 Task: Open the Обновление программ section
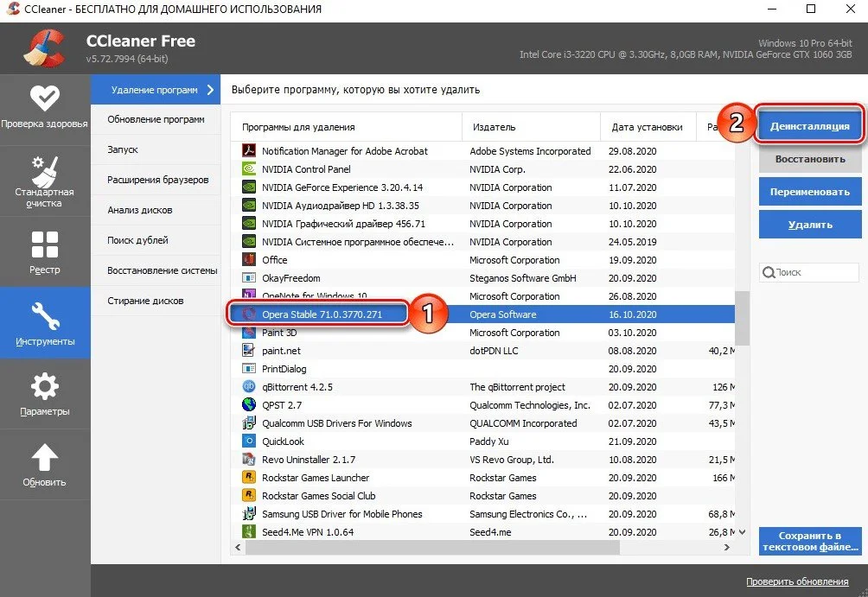[x=156, y=119]
